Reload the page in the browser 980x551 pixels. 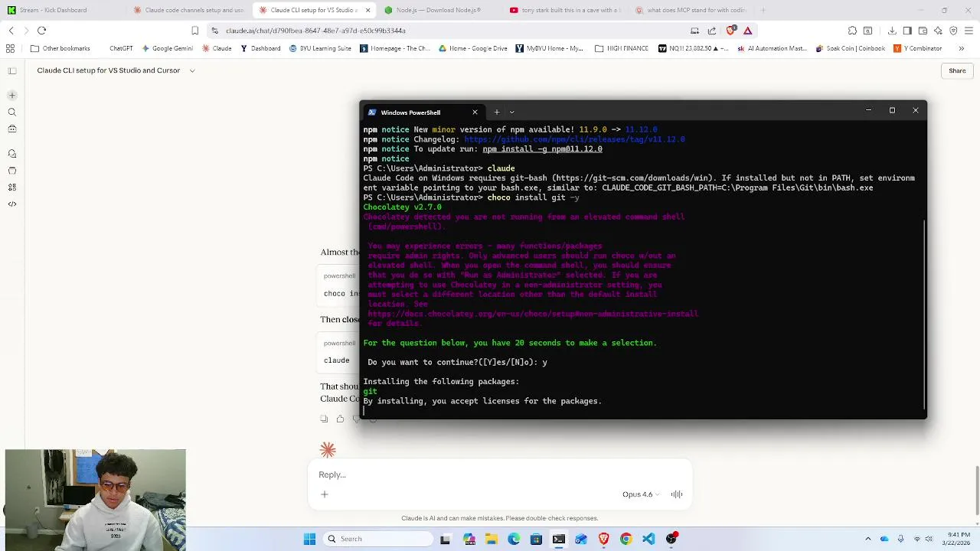(42, 31)
